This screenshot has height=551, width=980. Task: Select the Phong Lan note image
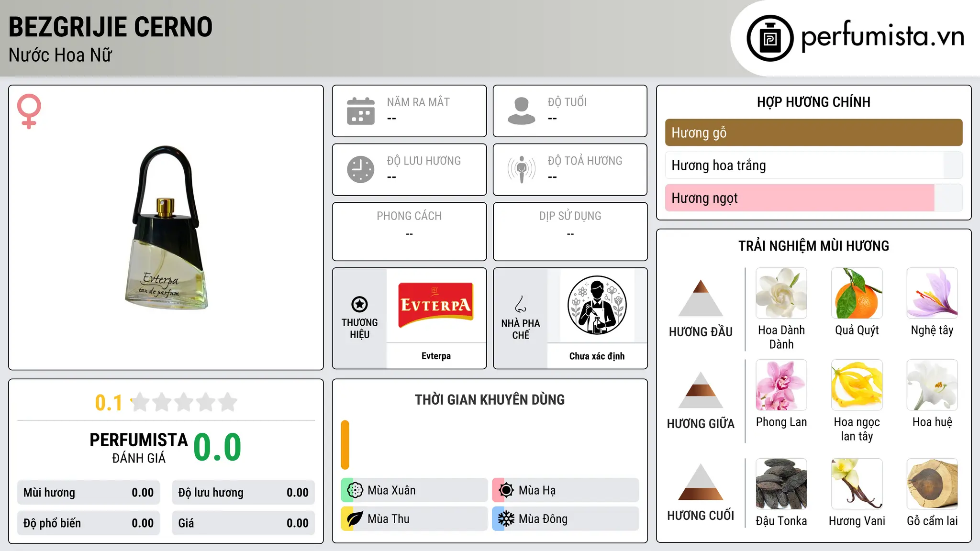point(781,385)
